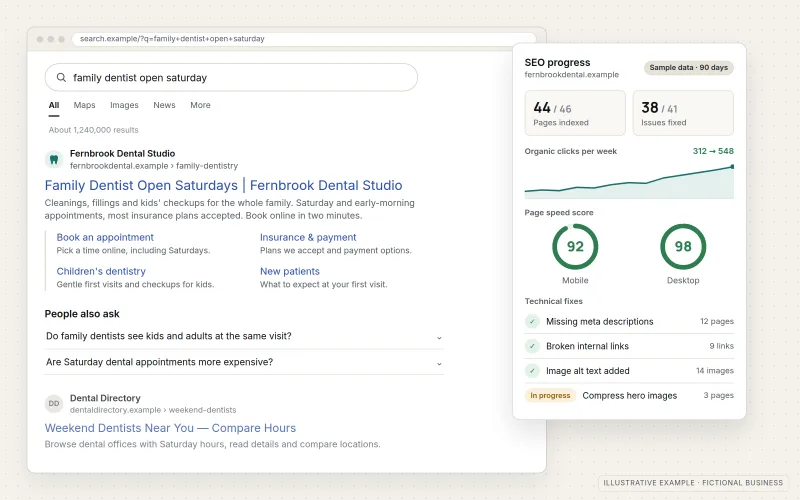This screenshot has width=800, height=500.
Task: Click the search magnifier icon
Action: click(61, 78)
